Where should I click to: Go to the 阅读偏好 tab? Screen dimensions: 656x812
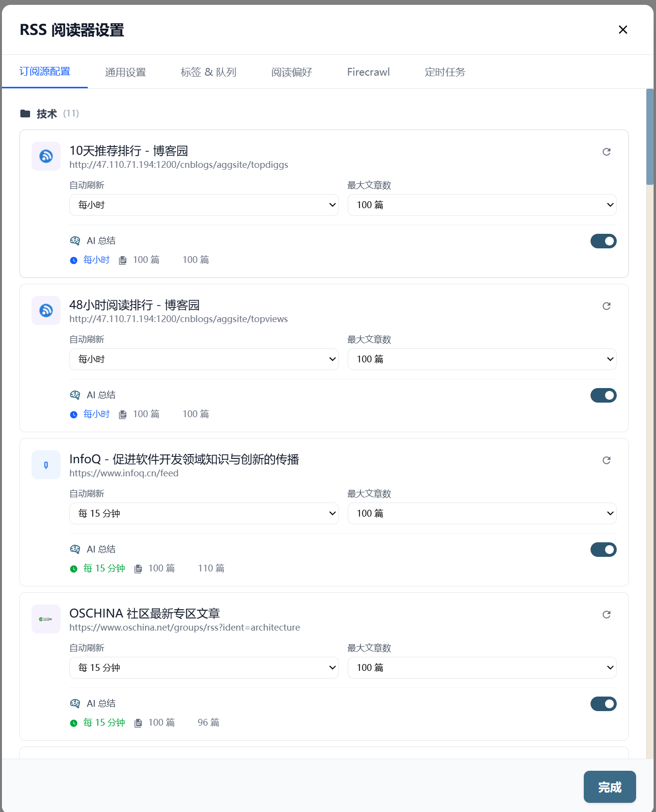(292, 72)
